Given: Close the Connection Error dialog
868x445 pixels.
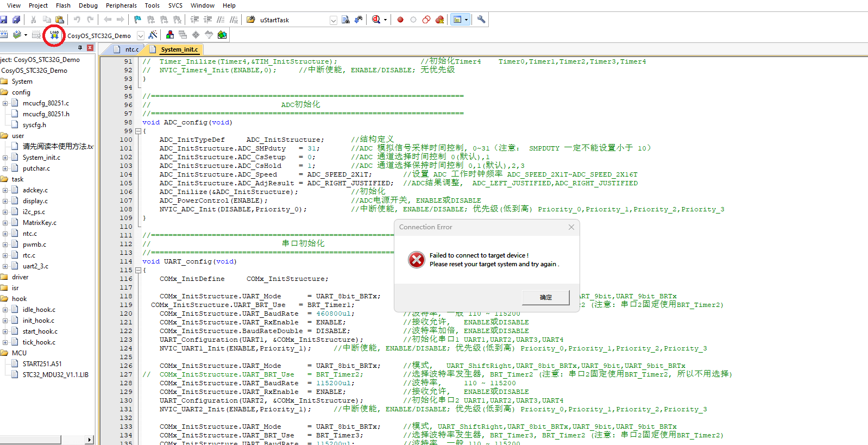Looking at the screenshot, I should (x=571, y=227).
